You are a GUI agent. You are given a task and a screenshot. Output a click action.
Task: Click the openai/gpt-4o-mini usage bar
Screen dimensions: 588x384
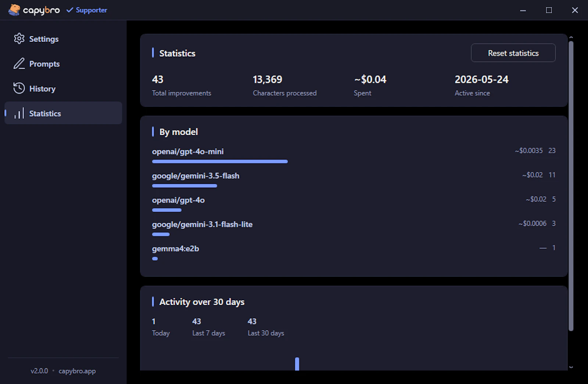(220, 162)
